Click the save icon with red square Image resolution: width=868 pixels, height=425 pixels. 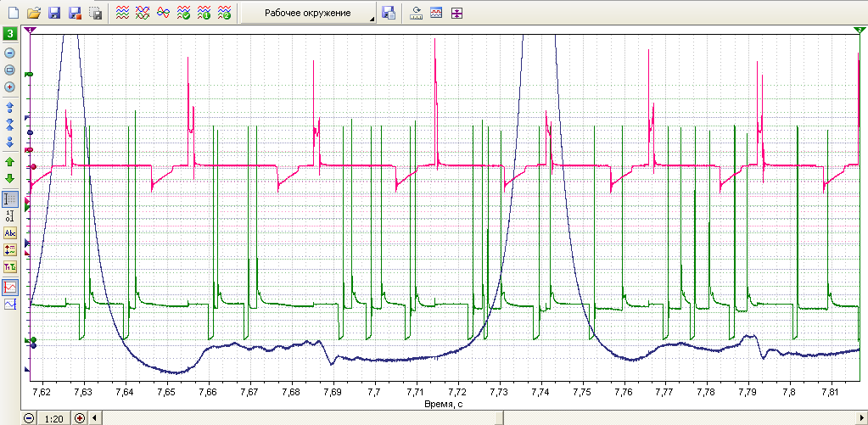[x=75, y=14]
